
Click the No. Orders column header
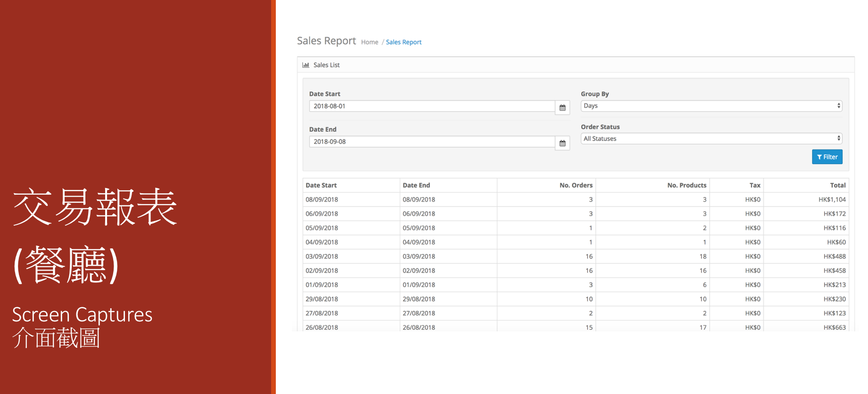coord(576,185)
